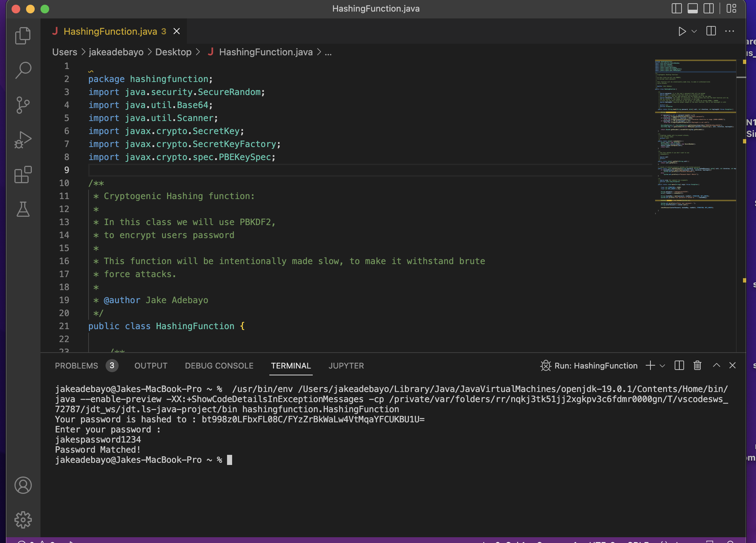Run the Java file with play button

point(682,31)
